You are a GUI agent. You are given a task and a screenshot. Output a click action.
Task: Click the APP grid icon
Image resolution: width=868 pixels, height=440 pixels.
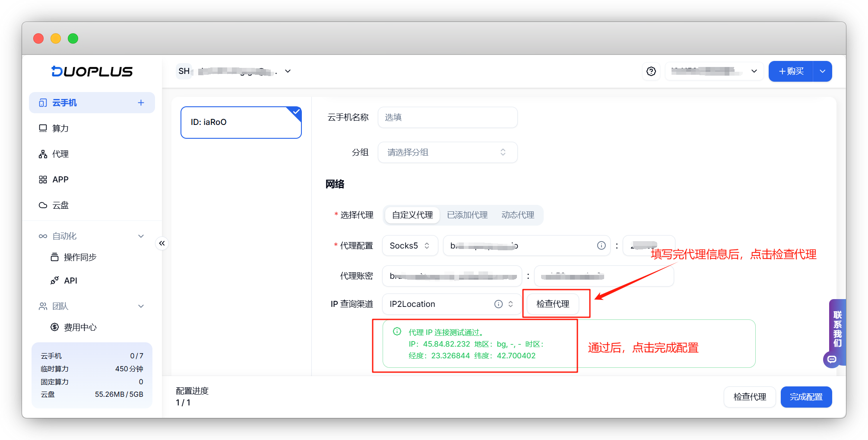43,179
